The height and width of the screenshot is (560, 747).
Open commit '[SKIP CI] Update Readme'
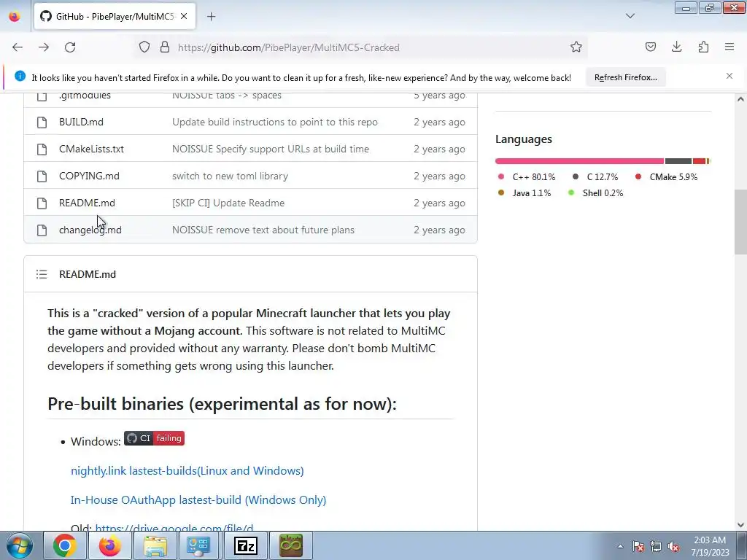pyautogui.click(x=228, y=203)
